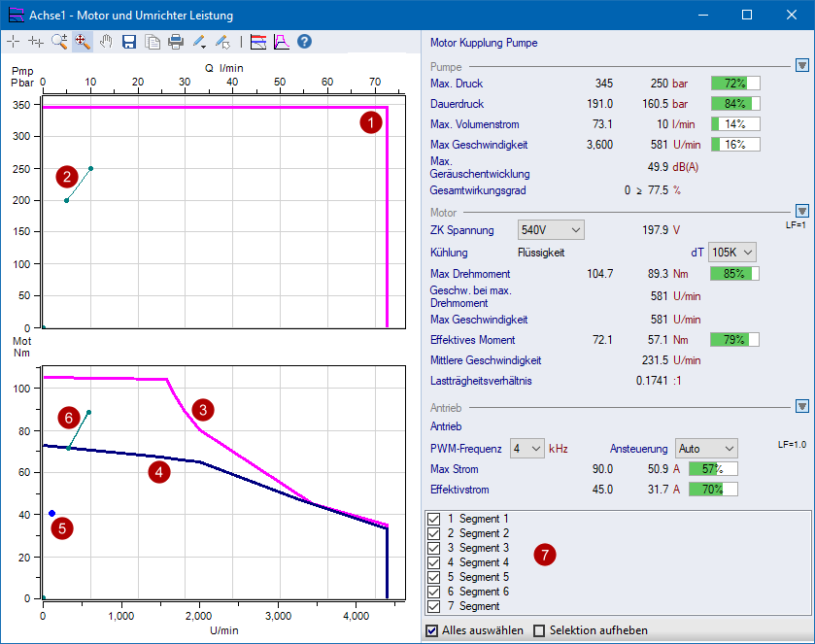Save the diagram with the floppy disk icon
815x644 pixels.
[x=129, y=42]
